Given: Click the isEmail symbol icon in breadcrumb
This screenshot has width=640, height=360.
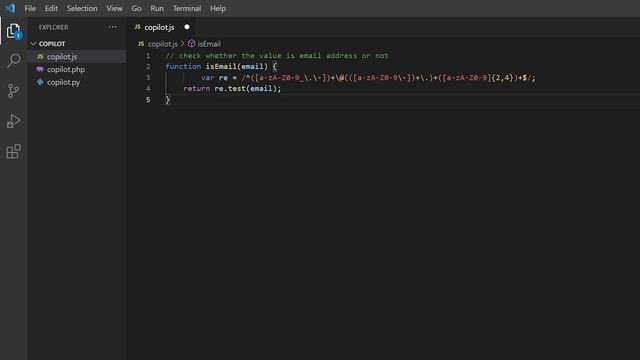Looking at the screenshot, I should coord(191,43).
